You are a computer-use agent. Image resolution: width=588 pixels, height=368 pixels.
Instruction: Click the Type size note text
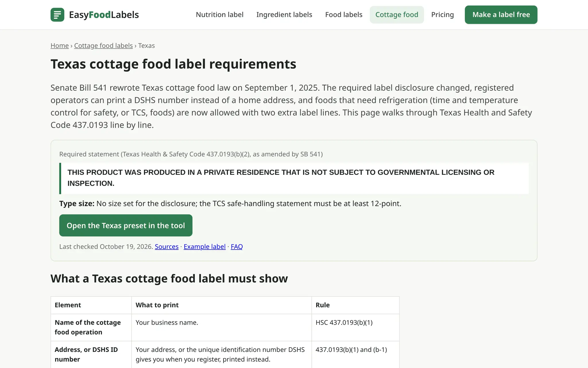tap(230, 204)
